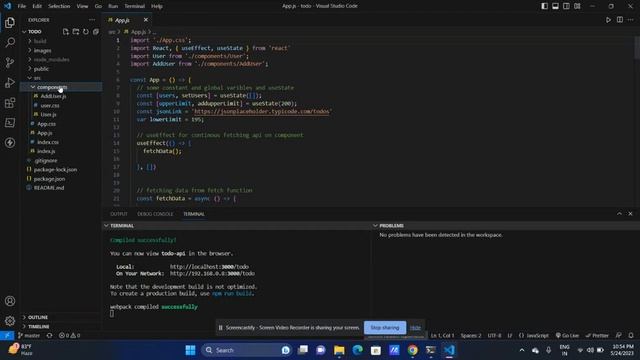The height and width of the screenshot is (360, 640).
Task: Split the editor right
Action: pos(620,20)
